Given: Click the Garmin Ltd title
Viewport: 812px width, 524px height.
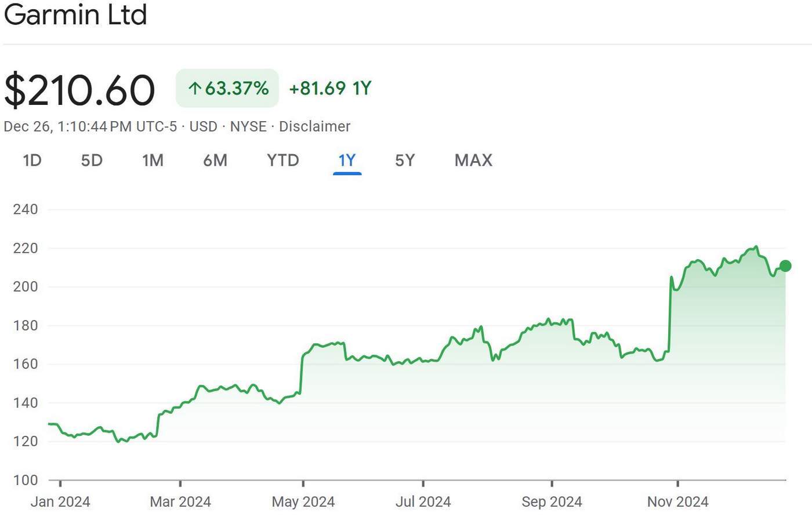Looking at the screenshot, I should [x=75, y=14].
